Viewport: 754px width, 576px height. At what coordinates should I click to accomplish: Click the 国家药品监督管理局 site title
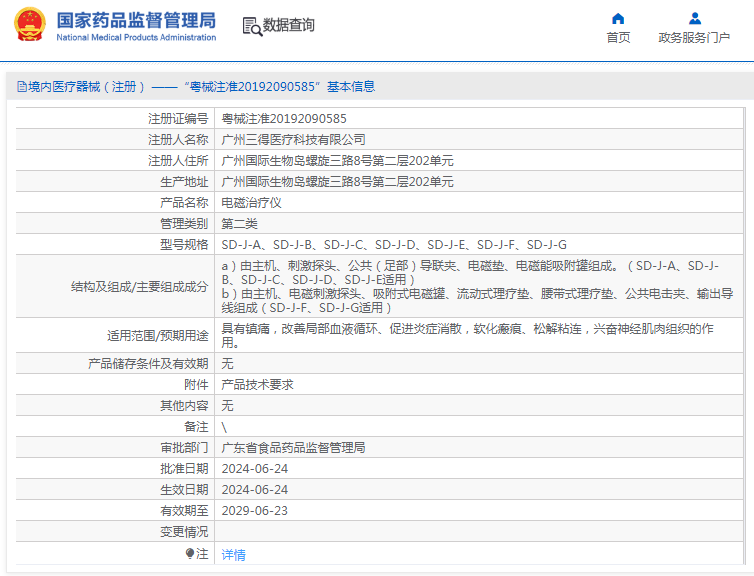pos(136,19)
